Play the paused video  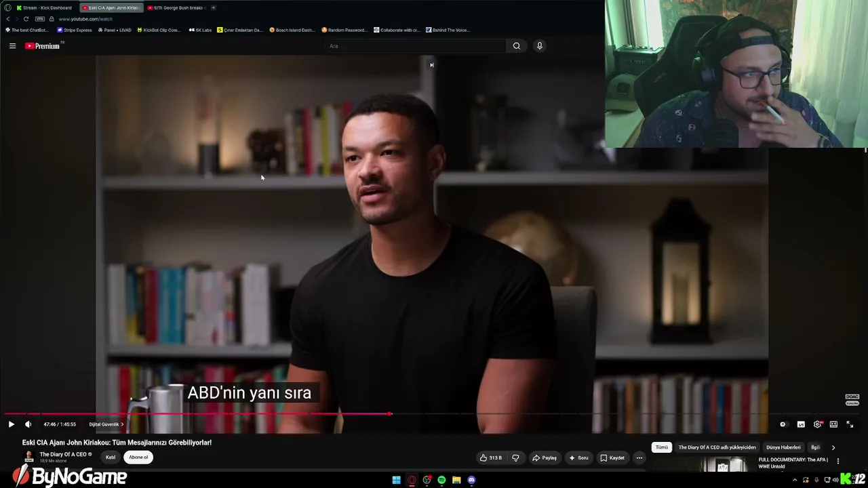12,424
